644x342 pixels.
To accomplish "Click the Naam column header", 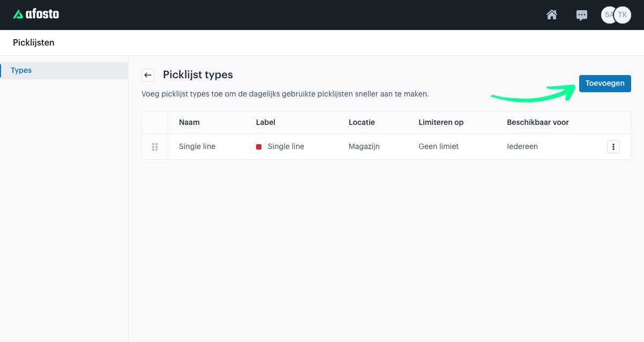I will coord(189,122).
